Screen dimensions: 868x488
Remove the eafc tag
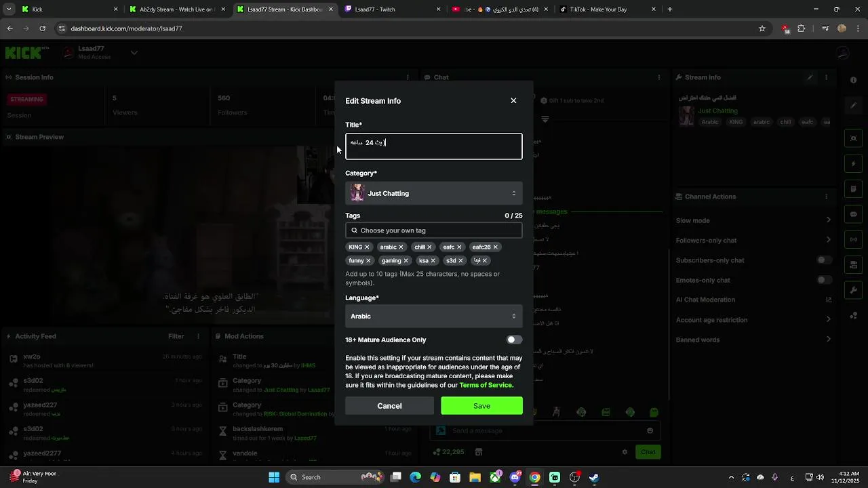pyautogui.click(x=459, y=247)
